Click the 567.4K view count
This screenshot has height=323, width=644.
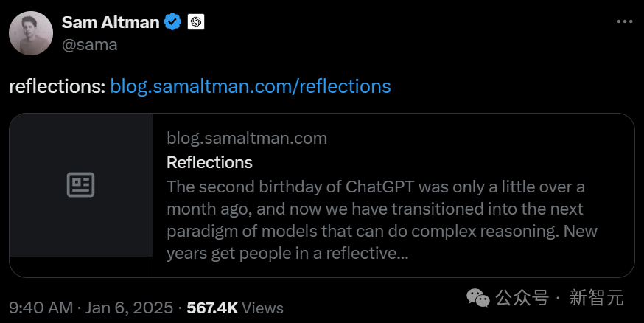tap(212, 308)
